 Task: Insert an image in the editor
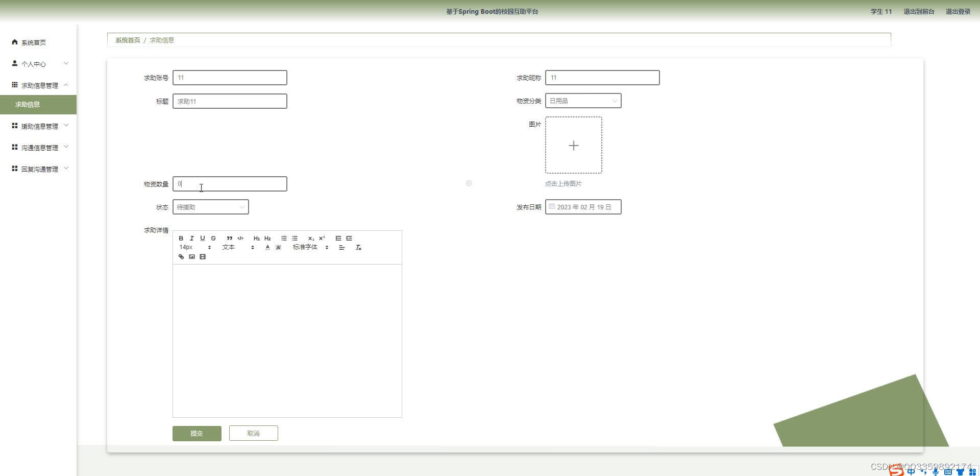[191, 256]
